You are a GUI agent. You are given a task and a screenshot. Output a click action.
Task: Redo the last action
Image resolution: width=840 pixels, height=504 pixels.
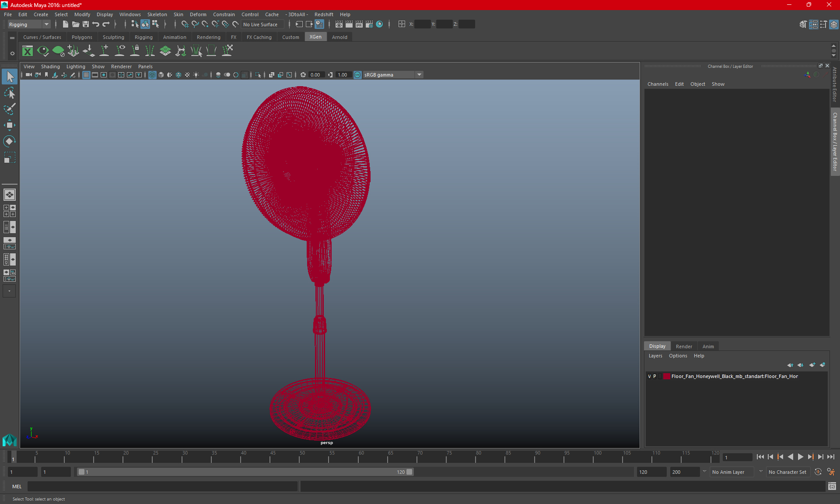click(106, 24)
